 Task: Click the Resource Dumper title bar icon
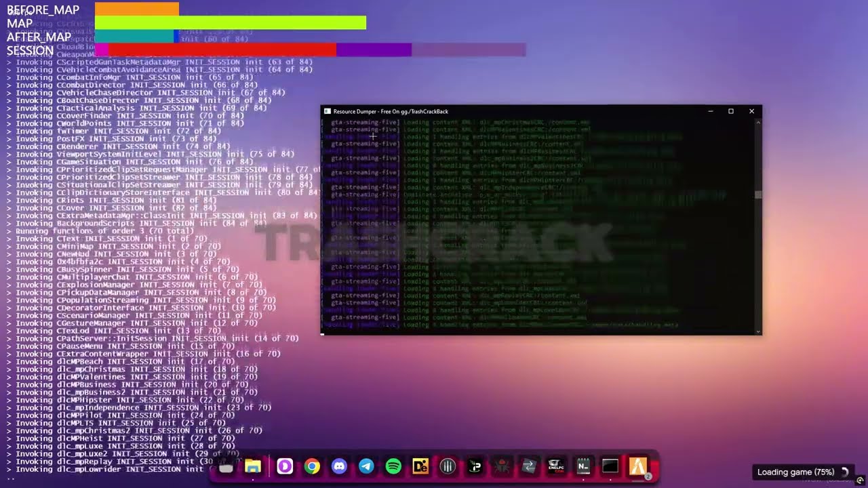(x=327, y=111)
